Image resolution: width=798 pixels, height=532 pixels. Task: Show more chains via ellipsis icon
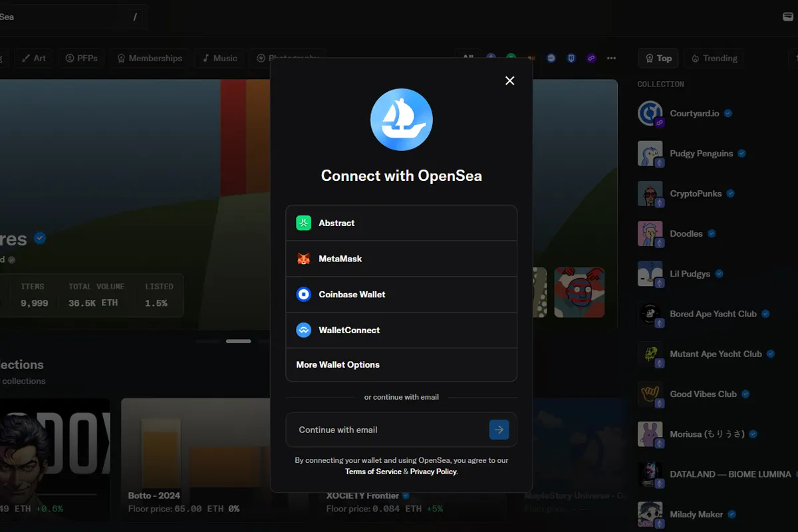(611, 59)
